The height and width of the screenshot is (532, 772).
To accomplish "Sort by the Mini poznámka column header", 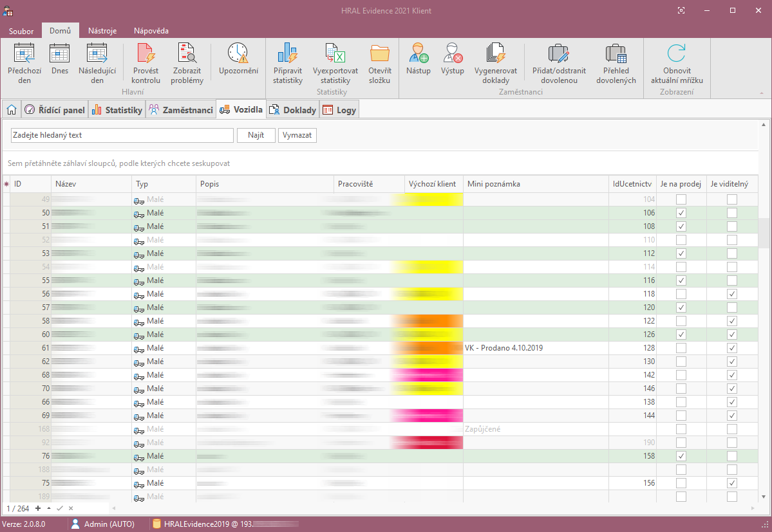I will tap(536, 184).
